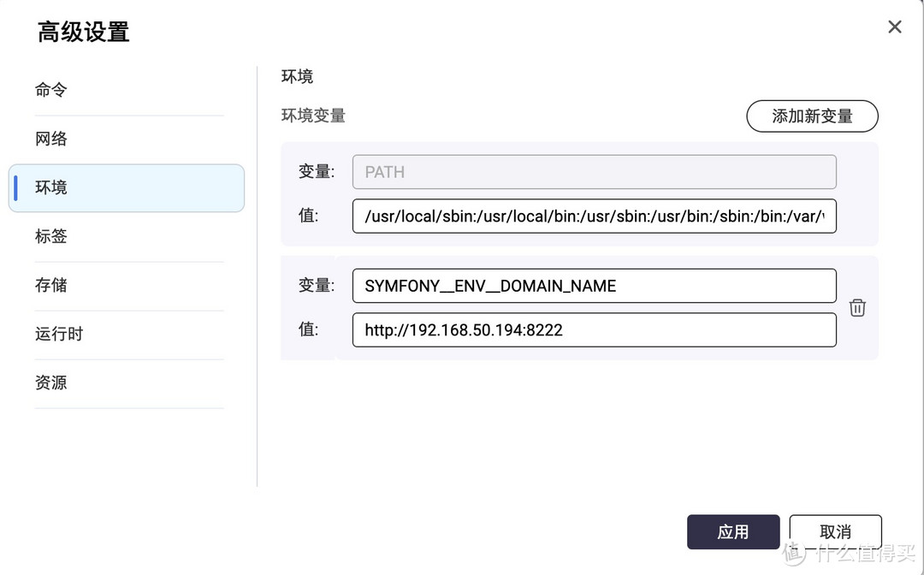Delete the SYMFONY__ENV__DOMAIN_NAME variable with trash icon
The image size is (924, 575).
point(857,308)
